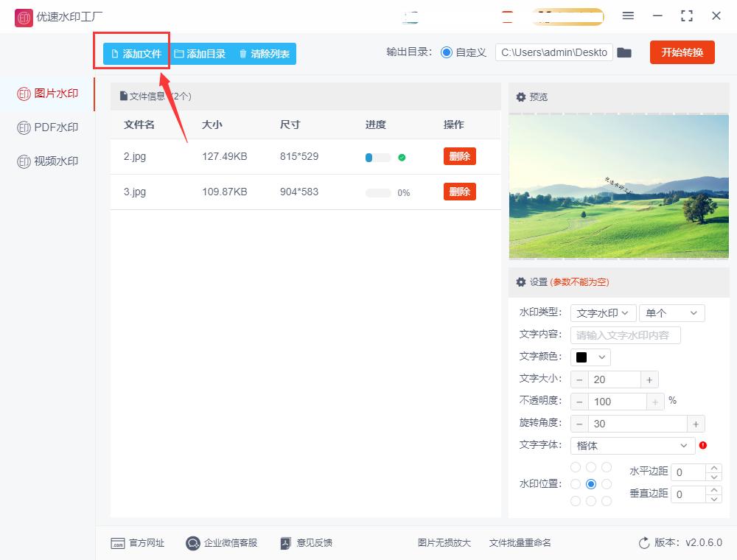Viewport: 737px width, 560px height.
Task: Contact 企业微信客服 customer service
Action: tap(192, 543)
